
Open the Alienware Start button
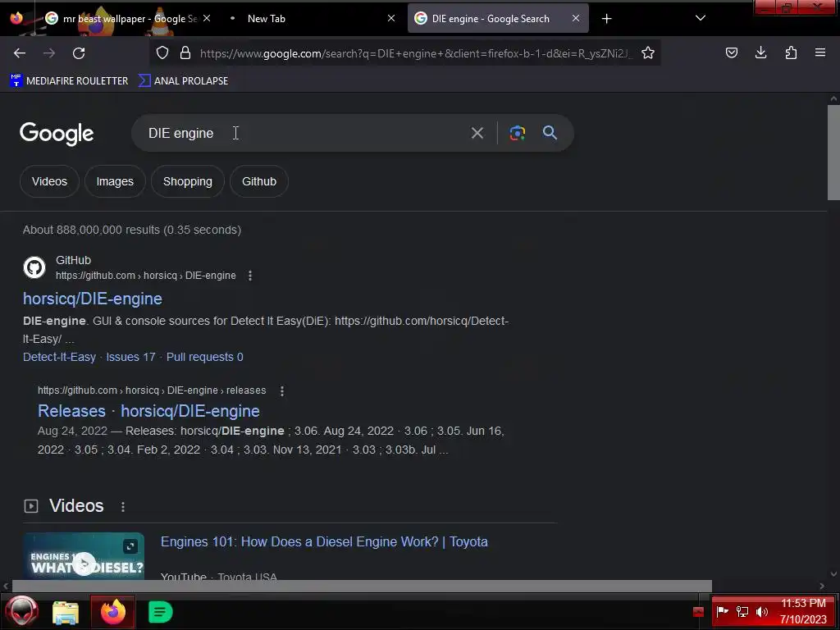pos(21,611)
